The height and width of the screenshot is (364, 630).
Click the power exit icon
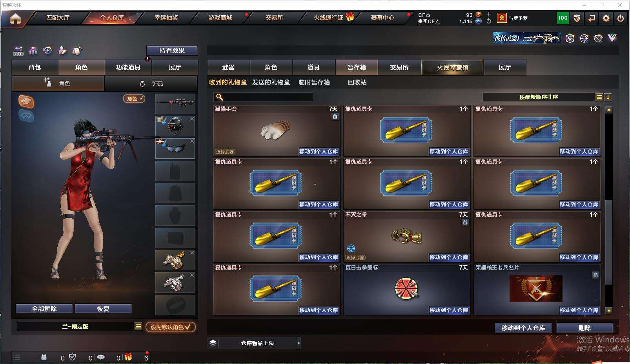click(x=621, y=18)
